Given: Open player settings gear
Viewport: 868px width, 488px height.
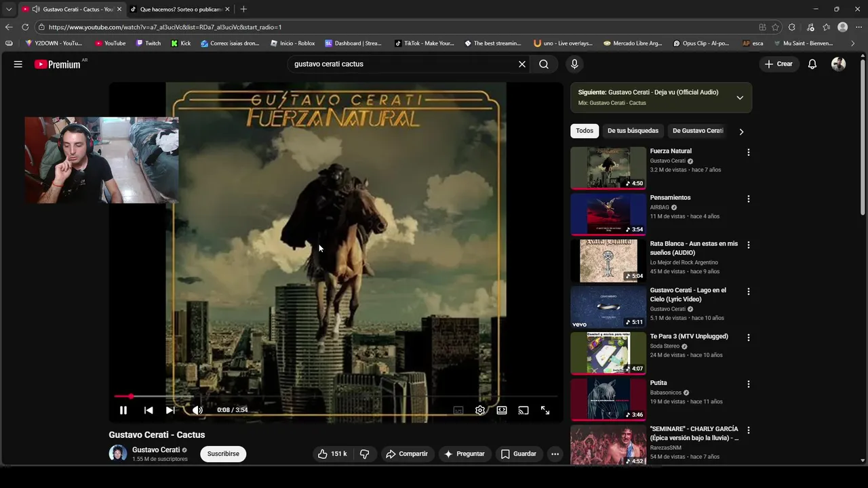Looking at the screenshot, I should click(x=480, y=410).
